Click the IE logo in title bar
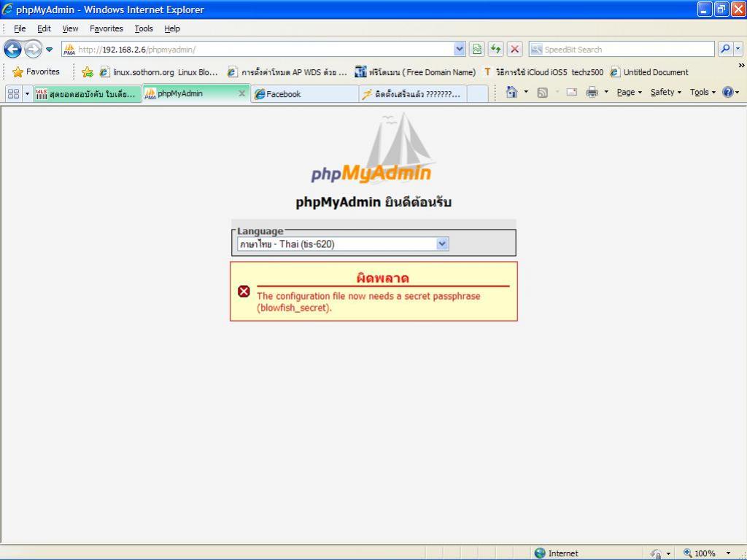This screenshot has width=747, height=560. pyautogui.click(x=7, y=9)
